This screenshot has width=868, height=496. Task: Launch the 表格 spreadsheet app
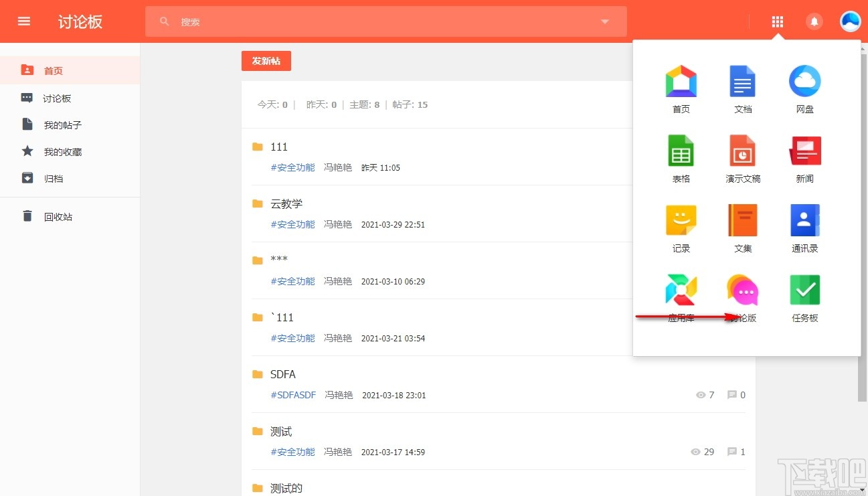point(681,159)
